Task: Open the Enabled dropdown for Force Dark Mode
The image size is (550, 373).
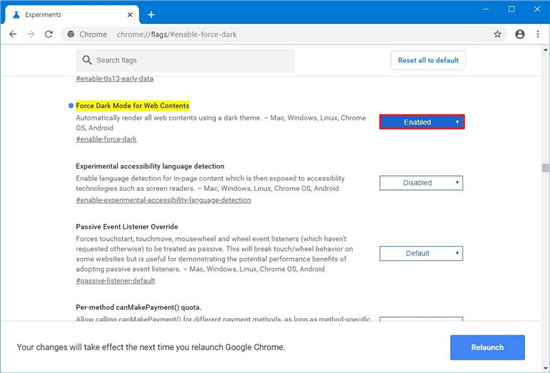Action: click(x=422, y=122)
